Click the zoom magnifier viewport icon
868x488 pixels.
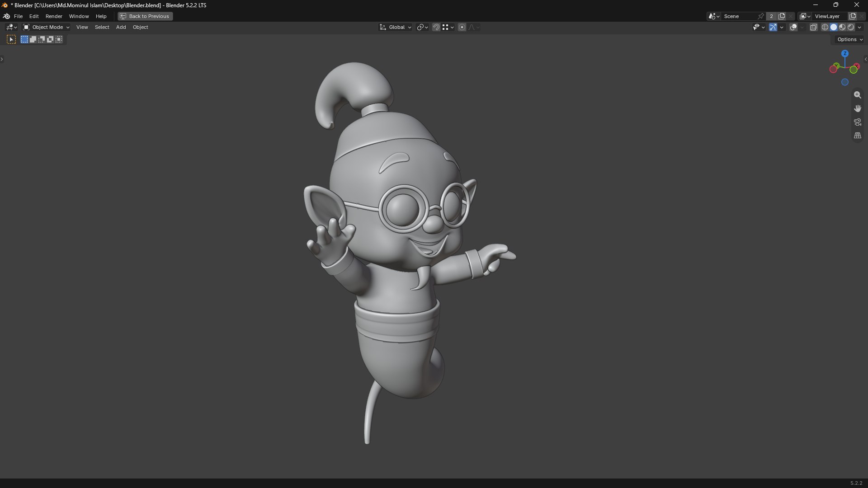click(x=857, y=95)
